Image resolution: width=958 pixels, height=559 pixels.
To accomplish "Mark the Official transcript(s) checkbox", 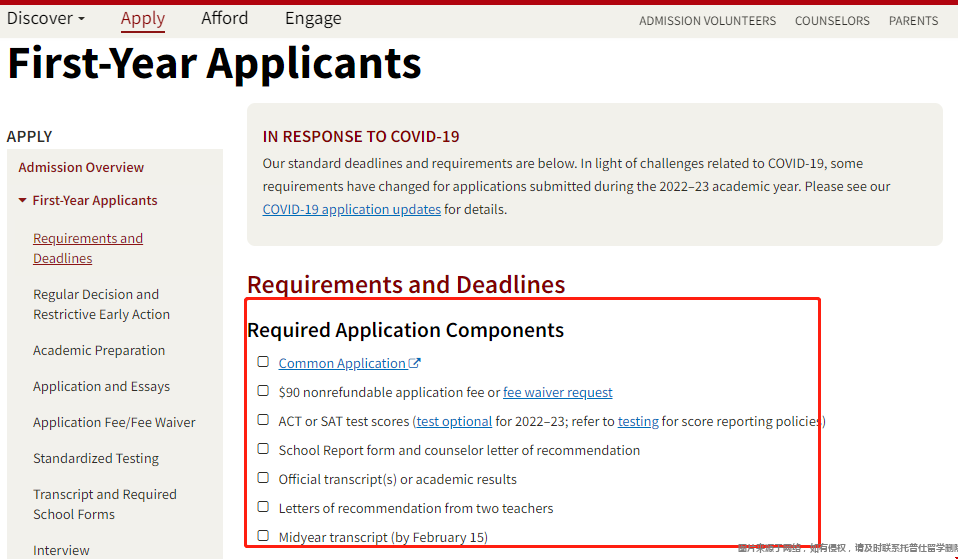I will (x=263, y=478).
